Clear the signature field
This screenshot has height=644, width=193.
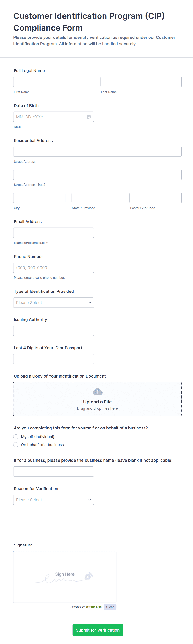pyautogui.click(x=110, y=607)
